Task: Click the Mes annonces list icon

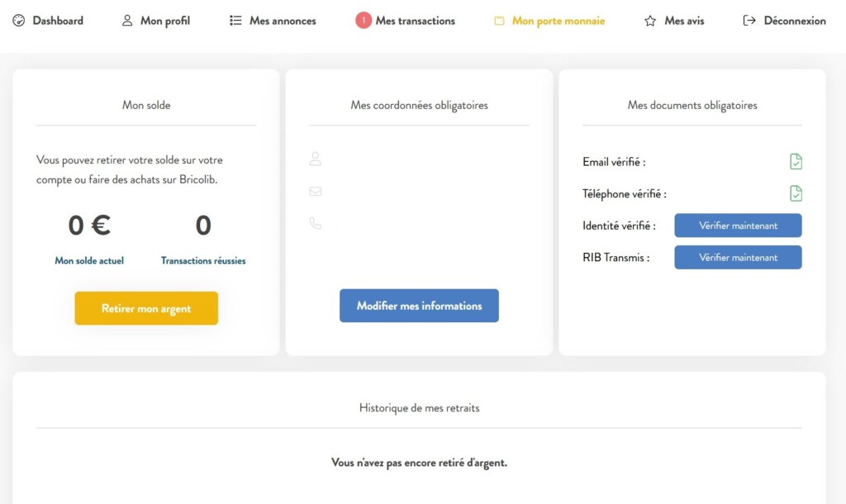Action: coord(235,21)
